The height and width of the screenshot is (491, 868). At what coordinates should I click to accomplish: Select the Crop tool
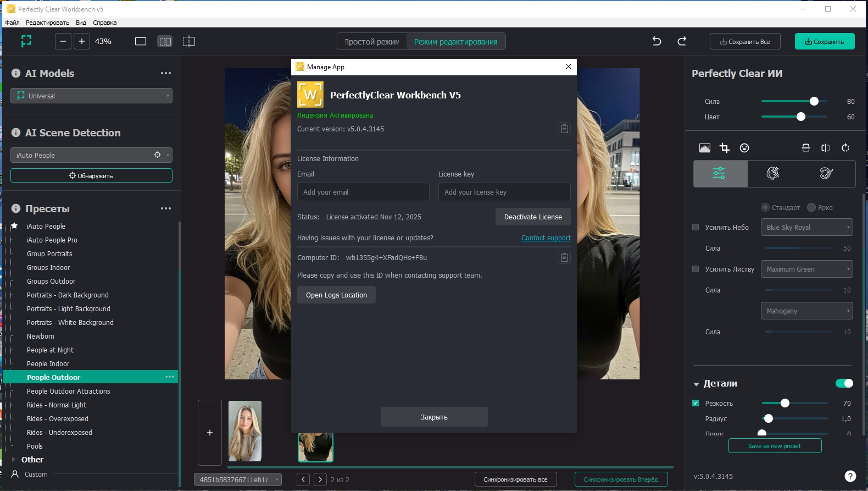pyautogui.click(x=725, y=148)
